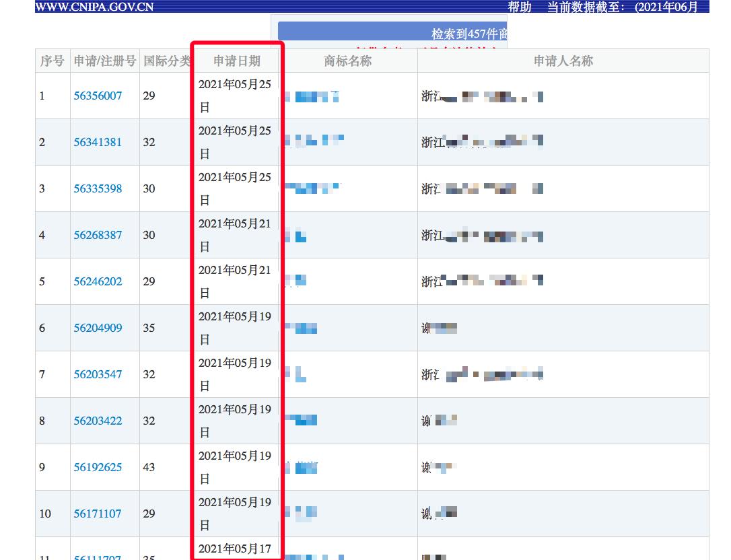Open trademark registration number 56171107
The width and height of the screenshot is (731, 560).
click(98, 514)
